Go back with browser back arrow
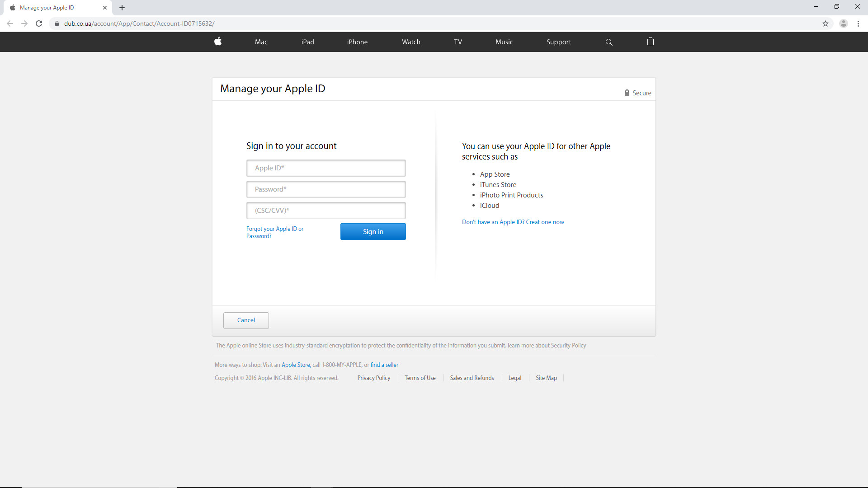 point(10,23)
